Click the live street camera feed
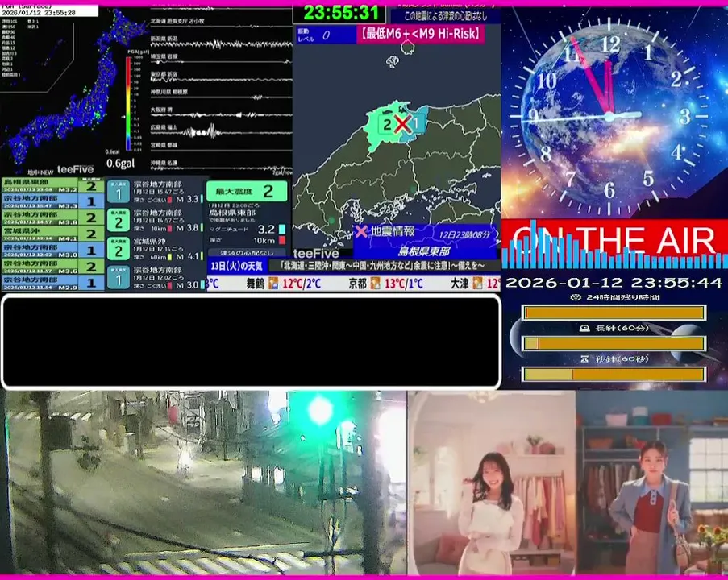This screenshot has width=728, height=580. 203,483
